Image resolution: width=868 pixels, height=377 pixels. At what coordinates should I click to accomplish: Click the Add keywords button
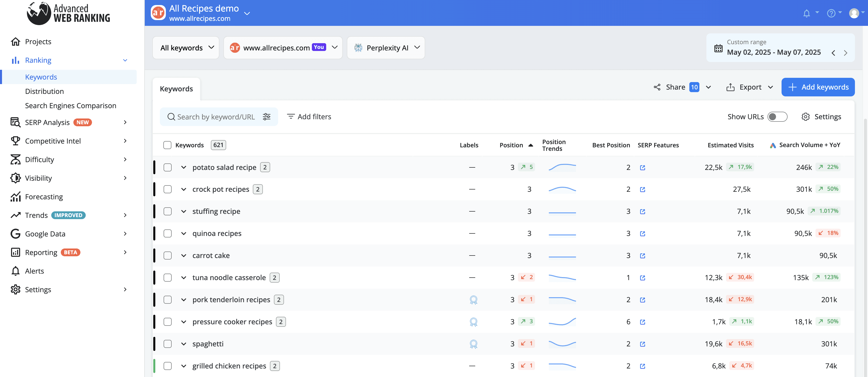[x=818, y=87]
